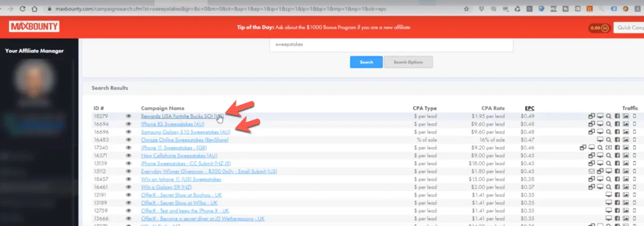Click the email traffic icon in row 15112
The width and height of the screenshot is (644, 226).
click(x=592, y=171)
